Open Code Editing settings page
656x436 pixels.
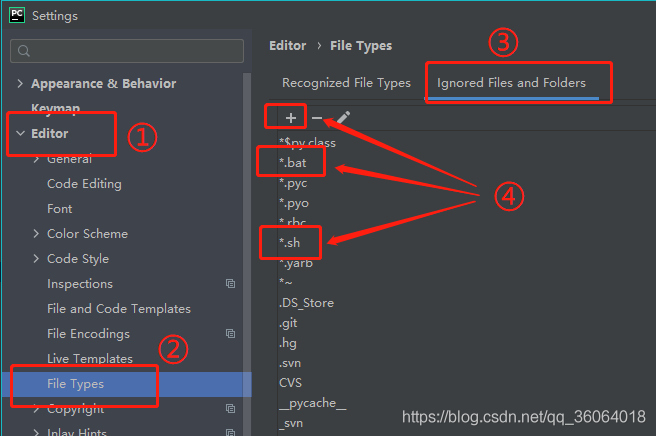click(84, 184)
